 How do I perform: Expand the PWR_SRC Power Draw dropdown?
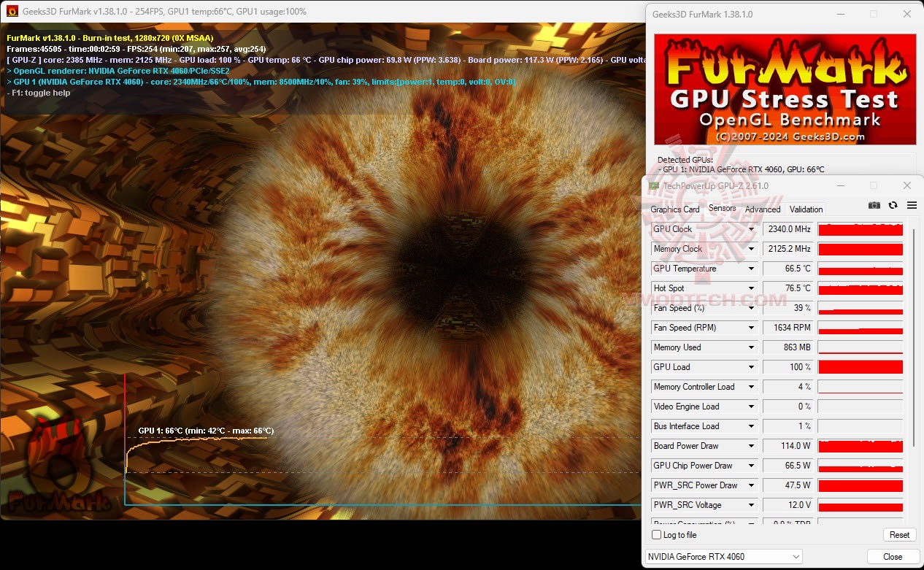pyautogui.click(x=751, y=485)
